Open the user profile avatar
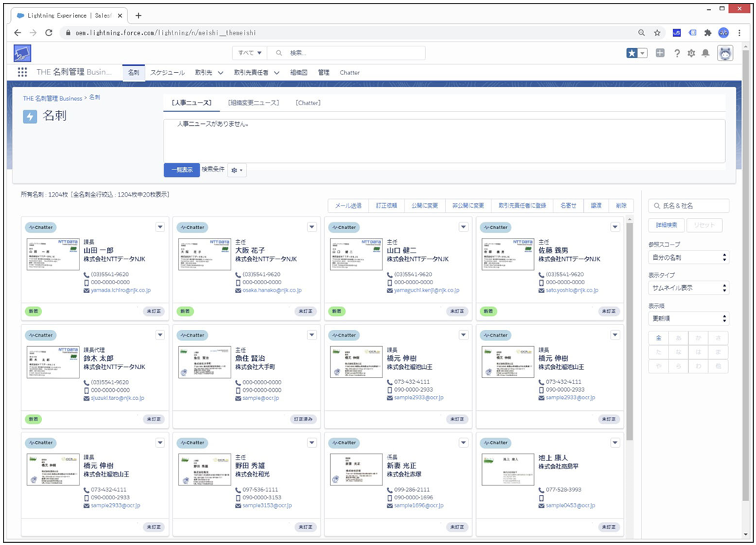 pyautogui.click(x=725, y=53)
